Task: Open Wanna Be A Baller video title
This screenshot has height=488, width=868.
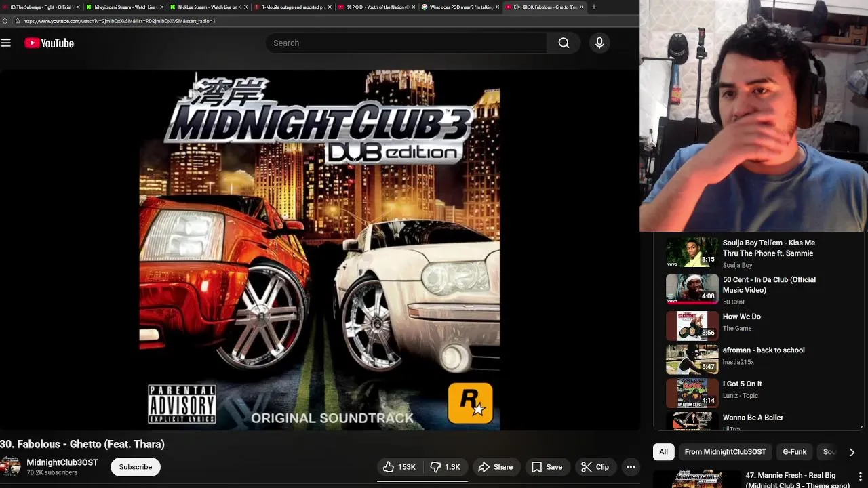Action: tap(753, 418)
